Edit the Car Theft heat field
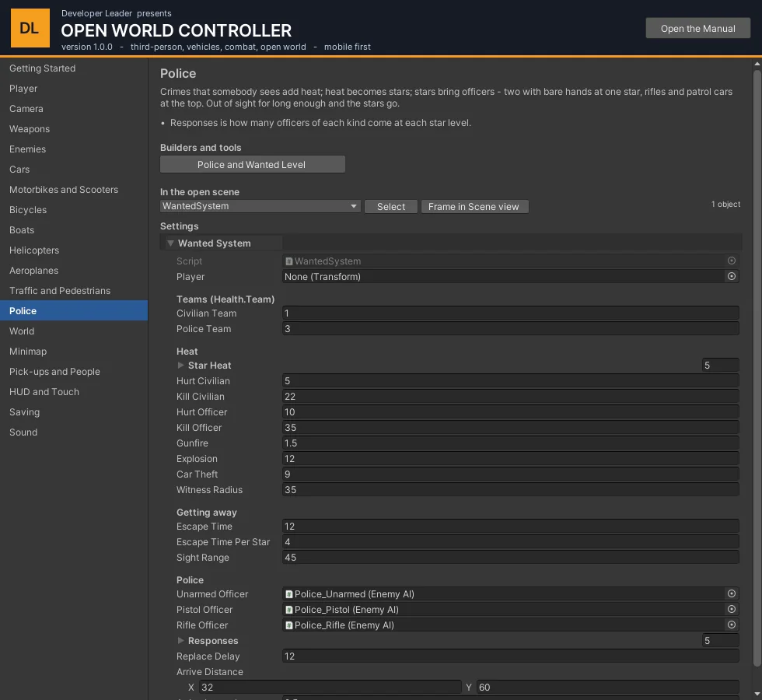The width and height of the screenshot is (762, 700). point(510,474)
